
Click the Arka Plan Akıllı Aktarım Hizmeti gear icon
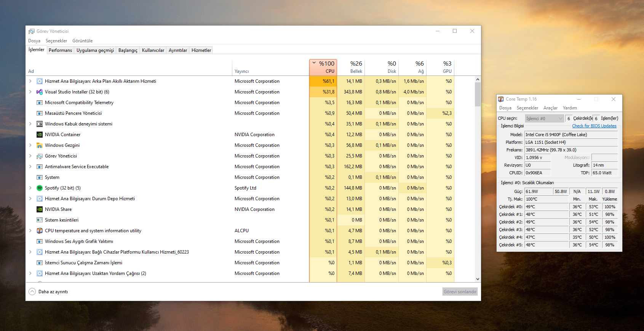(x=40, y=81)
